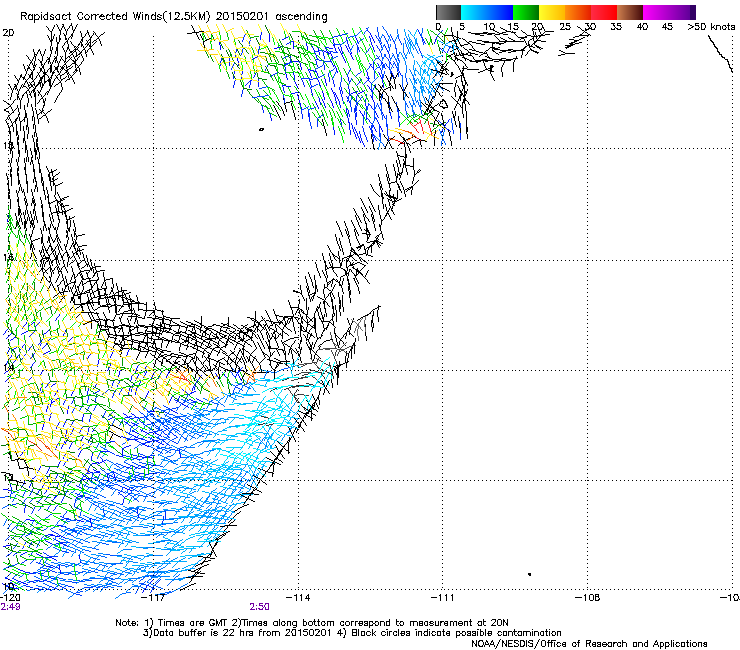Click the '>50 knots' legend label
Screen dimensions: 740x650
711,27
